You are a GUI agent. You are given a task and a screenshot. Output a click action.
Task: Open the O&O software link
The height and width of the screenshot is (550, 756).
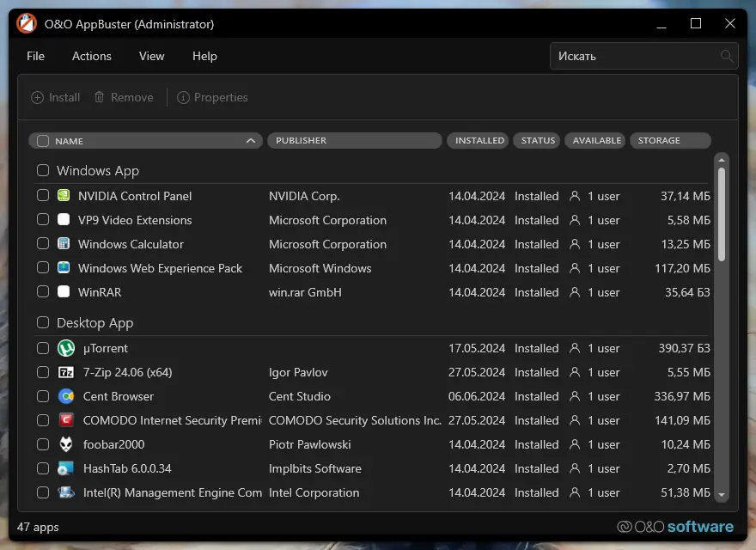[675, 527]
